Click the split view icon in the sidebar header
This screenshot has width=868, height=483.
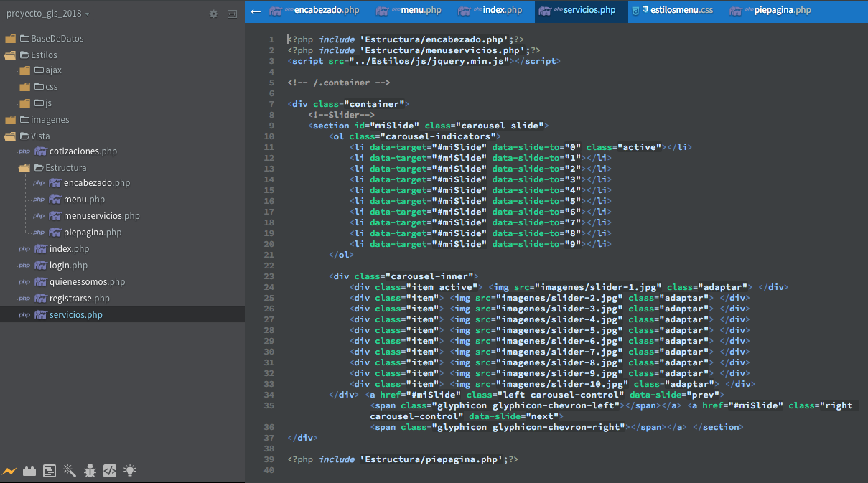pyautogui.click(x=232, y=14)
